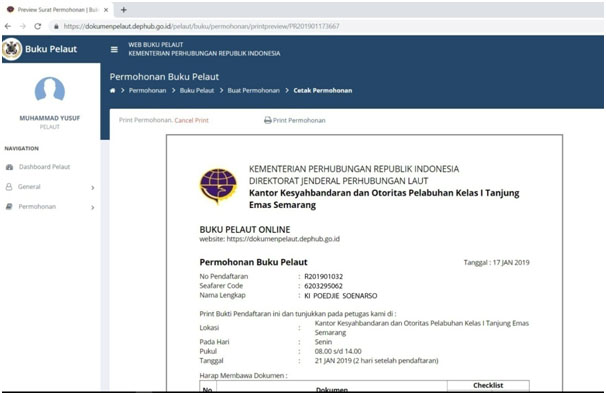The image size is (606, 395).
Task: Click Cetak Permohonan breadcrumb item
Action: pos(323,90)
